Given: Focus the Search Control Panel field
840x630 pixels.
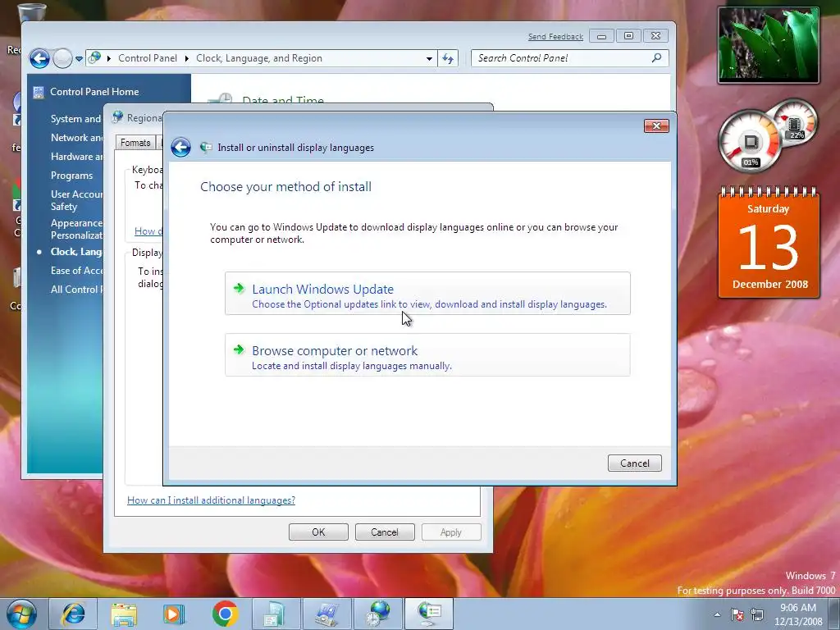Looking at the screenshot, I should (x=570, y=58).
